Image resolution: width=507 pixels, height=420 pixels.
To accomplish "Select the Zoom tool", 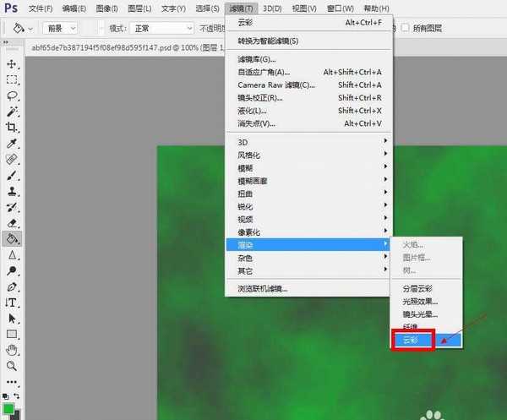I will point(12,366).
